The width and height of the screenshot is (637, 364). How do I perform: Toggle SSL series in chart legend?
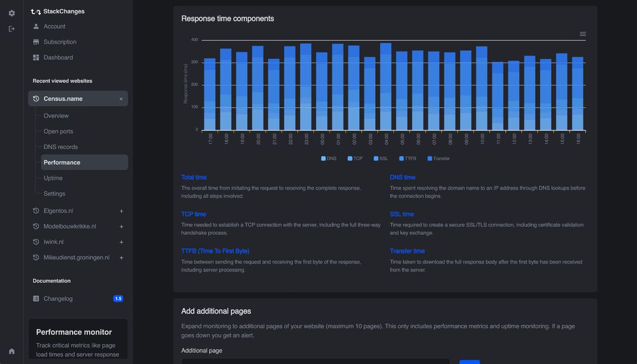tap(381, 158)
